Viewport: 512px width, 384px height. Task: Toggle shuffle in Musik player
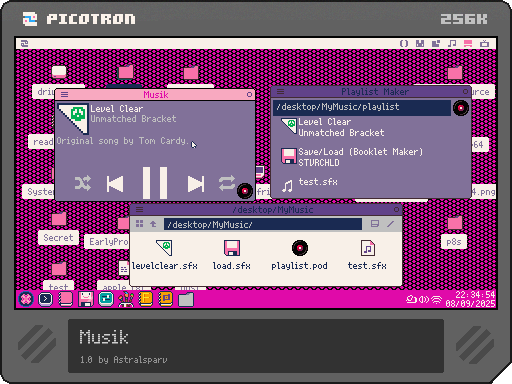82,183
